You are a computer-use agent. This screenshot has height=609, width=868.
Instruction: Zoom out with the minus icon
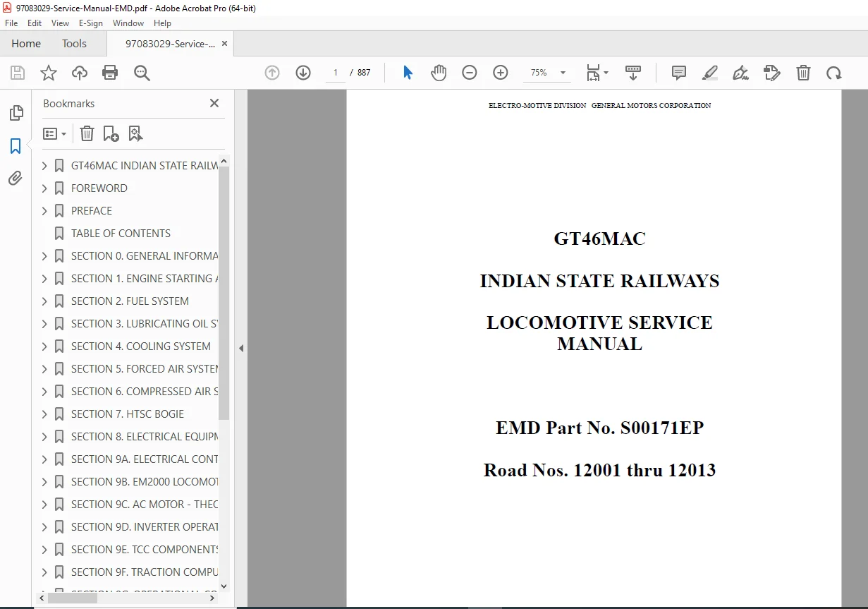pyautogui.click(x=470, y=73)
